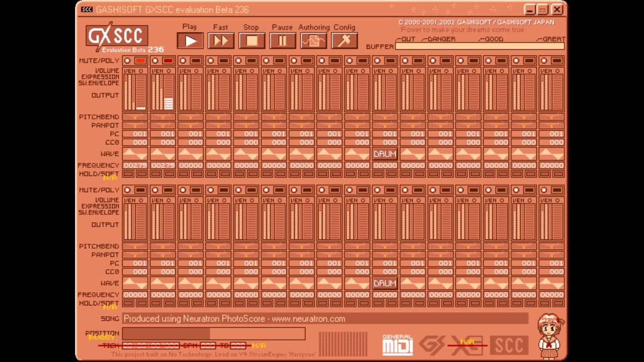644x362 pixels.
Task: Toggle hold/soft buttons on lower channel 16
Action: pyautogui.click(x=551, y=303)
